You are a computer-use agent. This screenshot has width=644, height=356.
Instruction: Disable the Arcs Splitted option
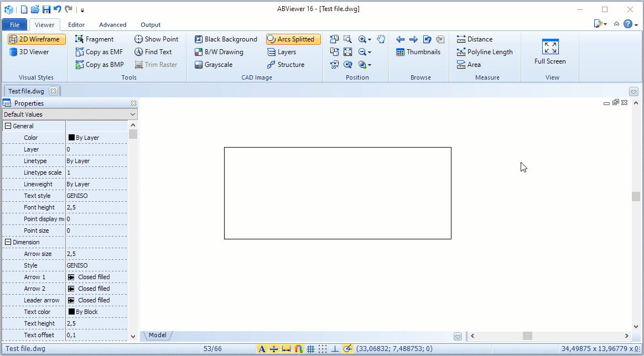click(293, 39)
